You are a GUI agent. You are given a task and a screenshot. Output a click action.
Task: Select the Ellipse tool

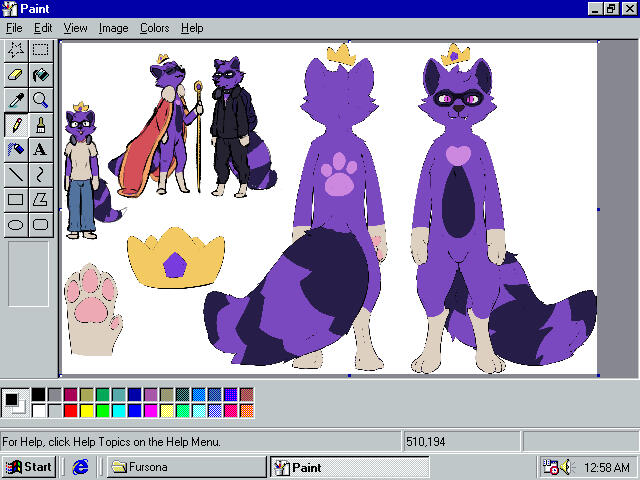click(16, 224)
